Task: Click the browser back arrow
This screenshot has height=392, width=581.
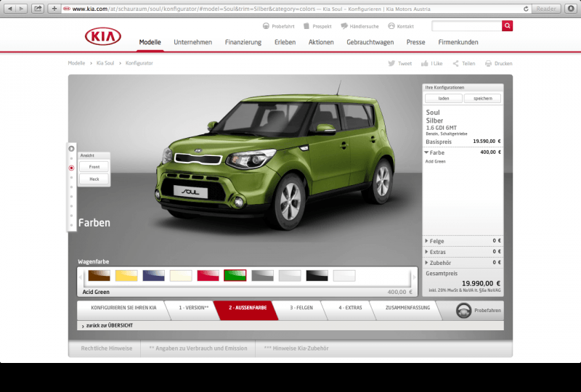Action: click(10, 9)
